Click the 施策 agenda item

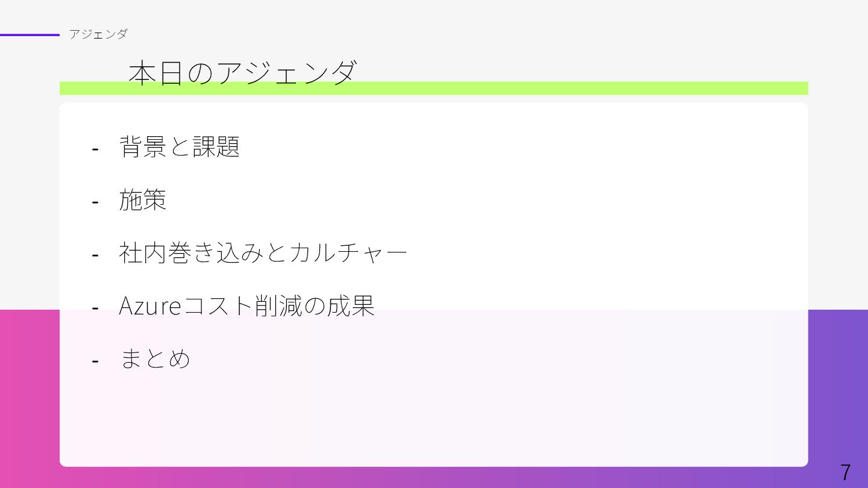pos(142,200)
